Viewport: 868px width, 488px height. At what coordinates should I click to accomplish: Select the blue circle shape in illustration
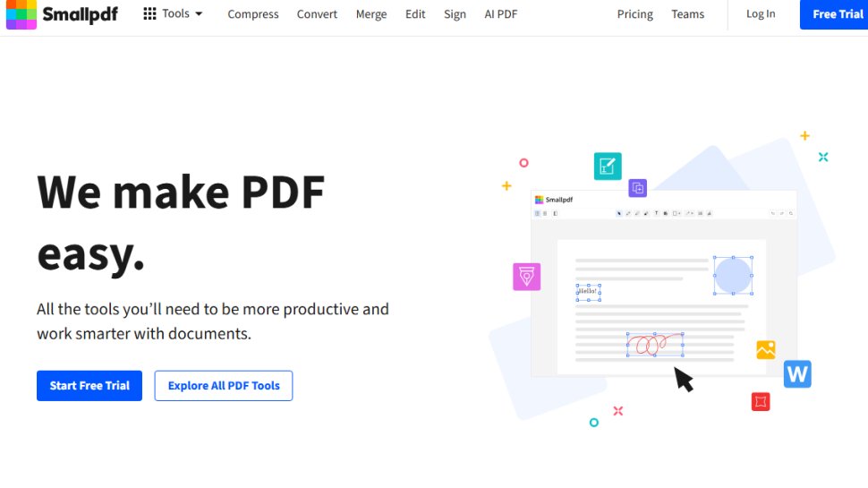pos(733,275)
